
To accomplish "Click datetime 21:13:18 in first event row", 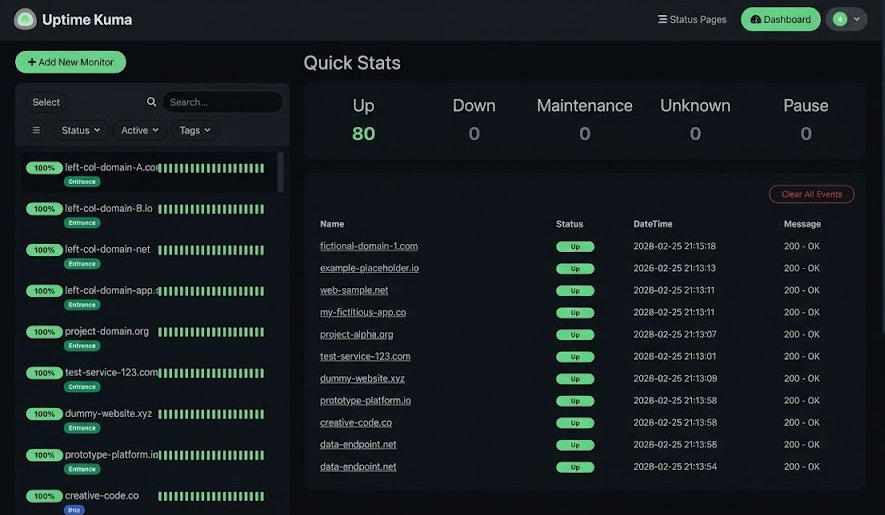I will (674, 246).
